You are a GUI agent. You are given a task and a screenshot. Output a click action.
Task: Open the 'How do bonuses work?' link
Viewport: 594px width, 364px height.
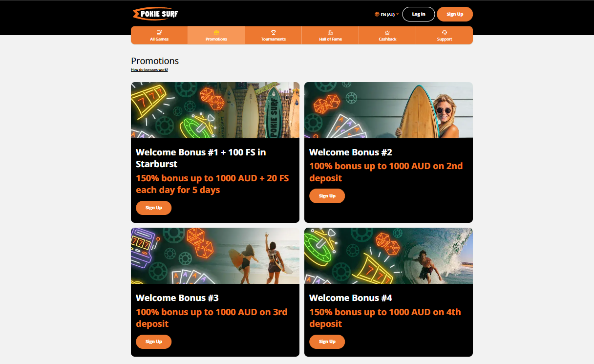[149, 70]
